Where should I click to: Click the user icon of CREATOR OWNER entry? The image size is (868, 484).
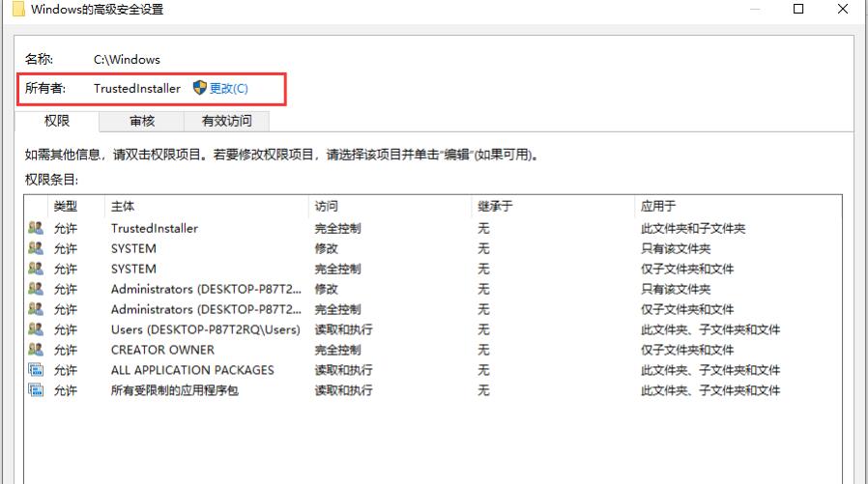point(36,350)
